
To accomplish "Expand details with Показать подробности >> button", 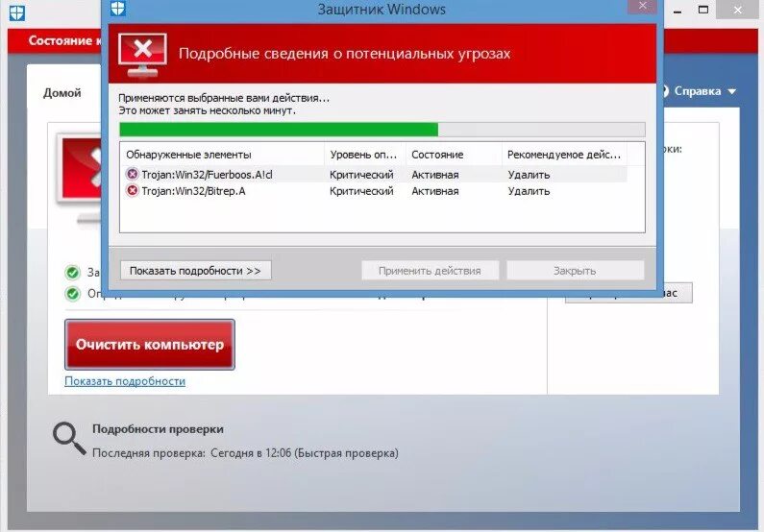I will click(x=195, y=271).
